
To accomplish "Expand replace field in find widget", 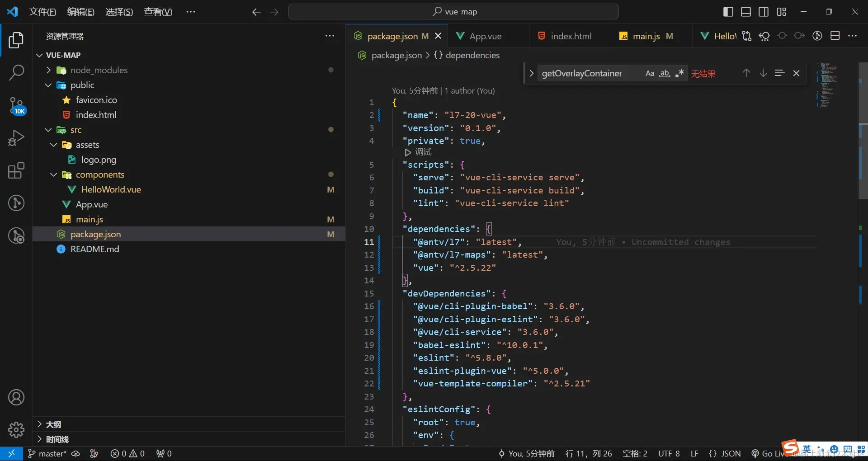I will click(531, 73).
